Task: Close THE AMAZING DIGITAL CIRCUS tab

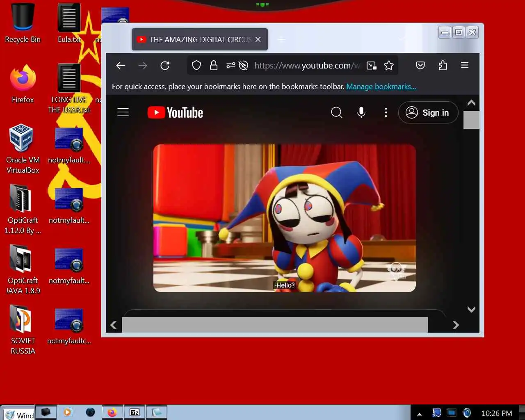Action: [258, 39]
